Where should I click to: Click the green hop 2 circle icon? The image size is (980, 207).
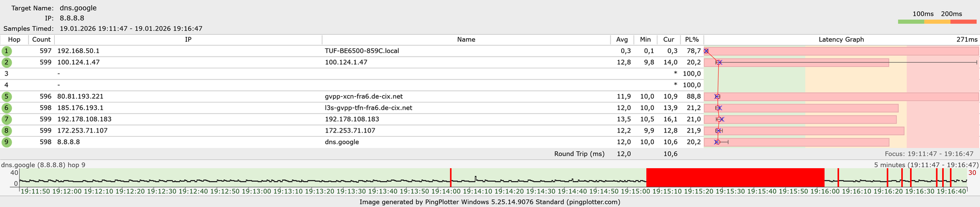coord(6,62)
